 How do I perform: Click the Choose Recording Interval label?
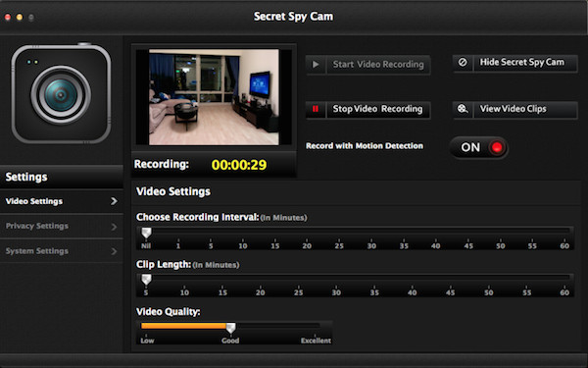[x=197, y=217]
